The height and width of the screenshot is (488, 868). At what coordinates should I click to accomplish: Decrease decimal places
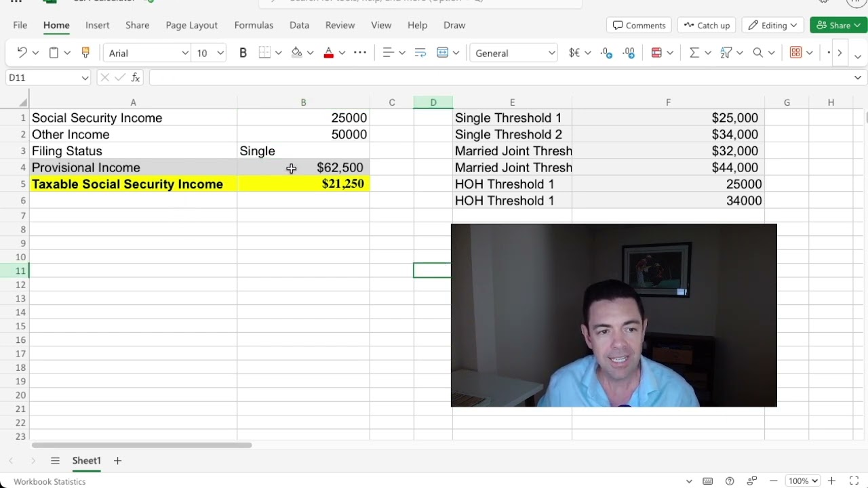click(606, 53)
